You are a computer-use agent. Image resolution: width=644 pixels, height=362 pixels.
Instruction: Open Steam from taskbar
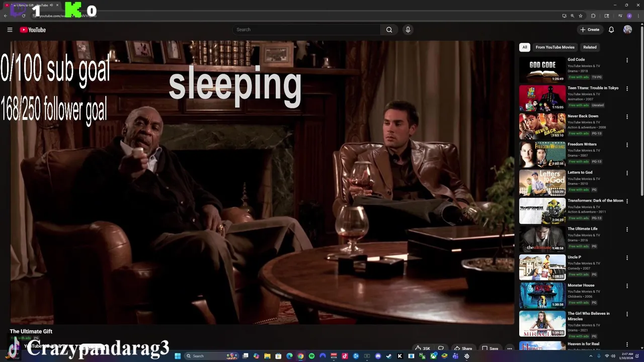(388, 356)
